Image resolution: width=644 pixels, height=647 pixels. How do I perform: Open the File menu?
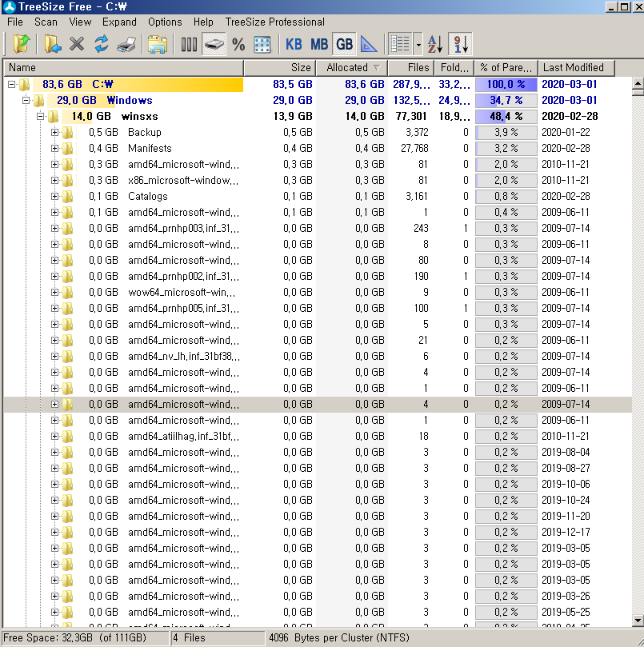pyautogui.click(x=15, y=22)
